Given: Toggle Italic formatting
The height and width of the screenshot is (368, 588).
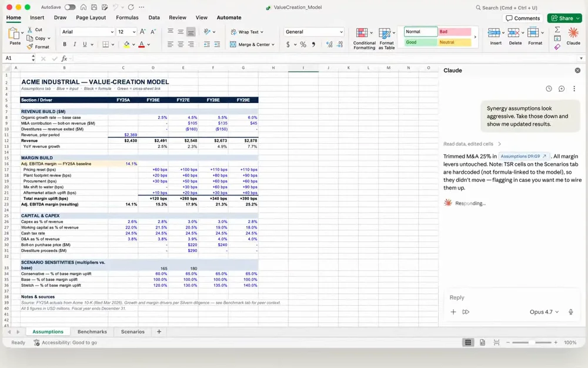Looking at the screenshot, I should (x=75, y=44).
